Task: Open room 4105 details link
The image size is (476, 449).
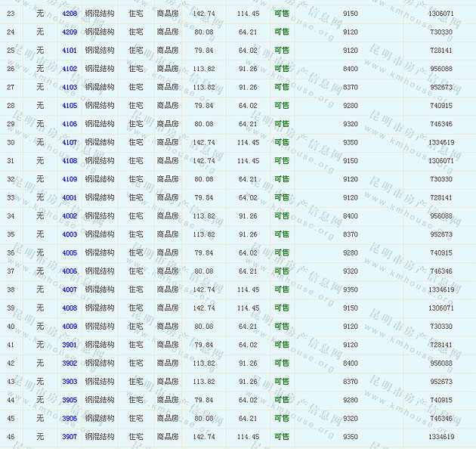Action: point(70,106)
